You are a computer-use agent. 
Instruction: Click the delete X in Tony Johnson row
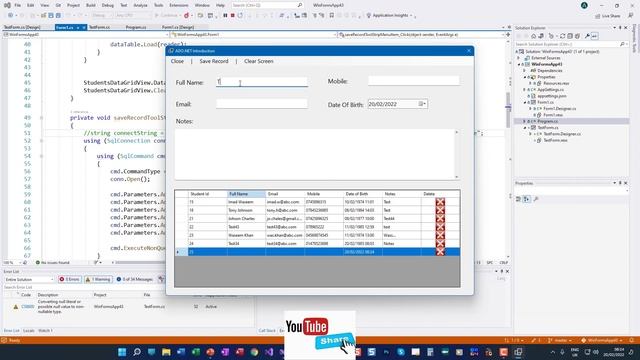tap(440, 210)
